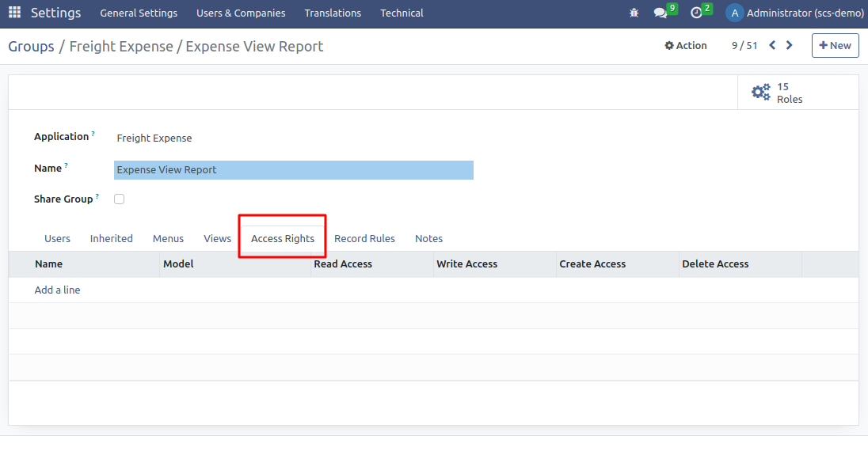Open the activities clock icon
The width and height of the screenshot is (868, 455).
(x=696, y=13)
